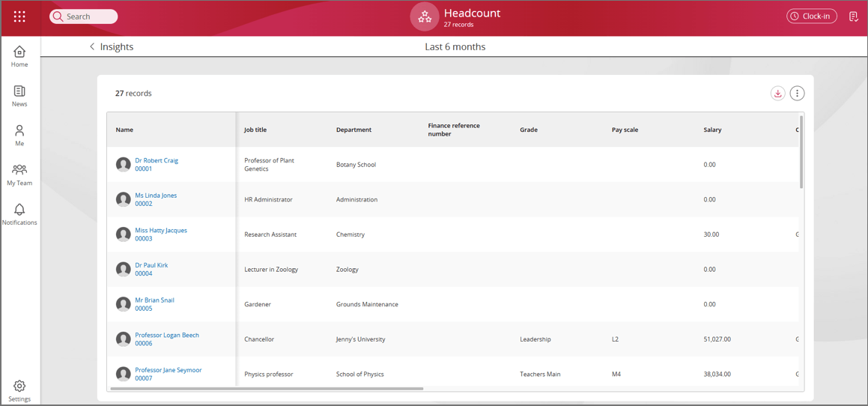Click the horizontal scrollbar under the table
The height and width of the screenshot is (406, 868).
coord(267,389)
